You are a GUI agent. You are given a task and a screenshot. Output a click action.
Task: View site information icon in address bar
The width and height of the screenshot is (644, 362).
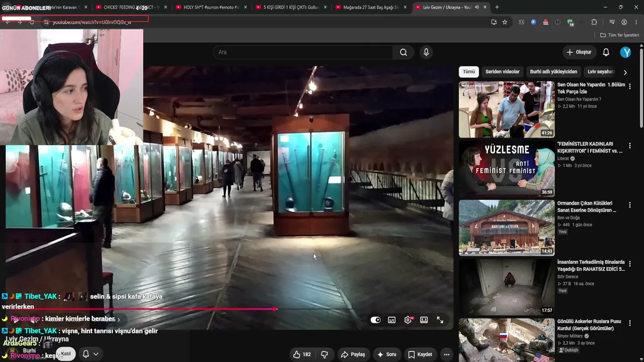click(46, 22)
